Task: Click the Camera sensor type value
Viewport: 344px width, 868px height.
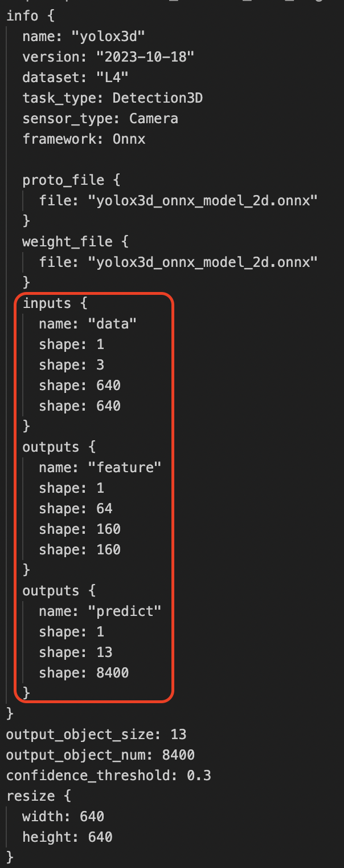Action: pos(153,119)
